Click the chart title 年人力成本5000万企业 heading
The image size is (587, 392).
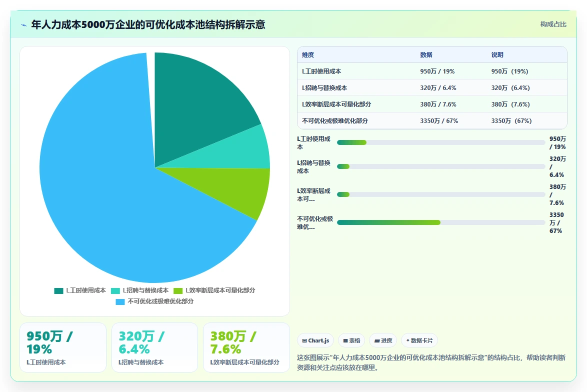pos(148,24)
